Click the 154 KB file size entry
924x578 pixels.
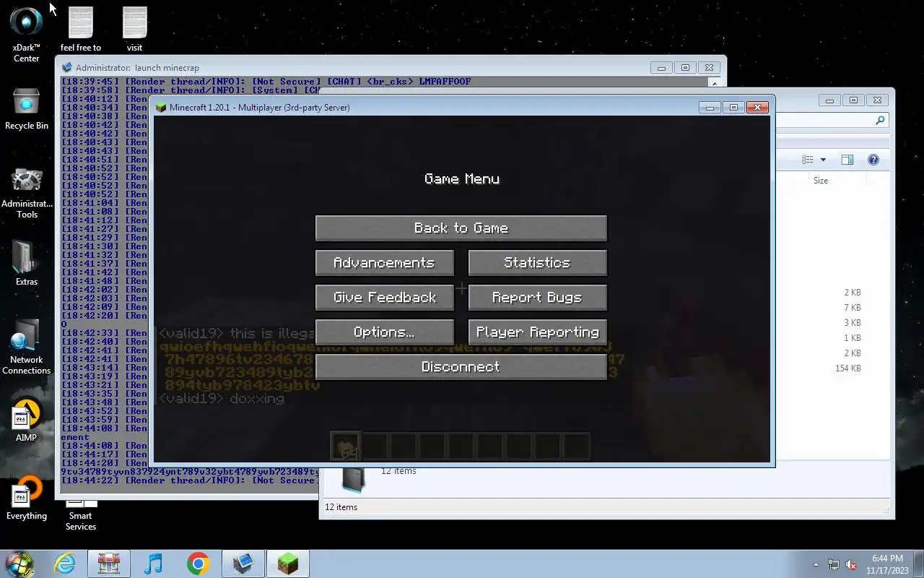(x=847, y=368)
